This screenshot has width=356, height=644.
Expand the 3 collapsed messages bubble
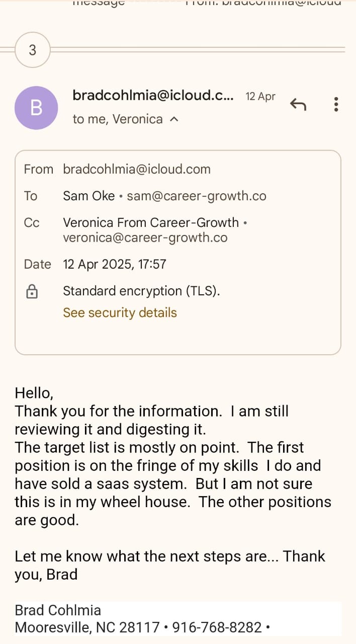[33, 50]
